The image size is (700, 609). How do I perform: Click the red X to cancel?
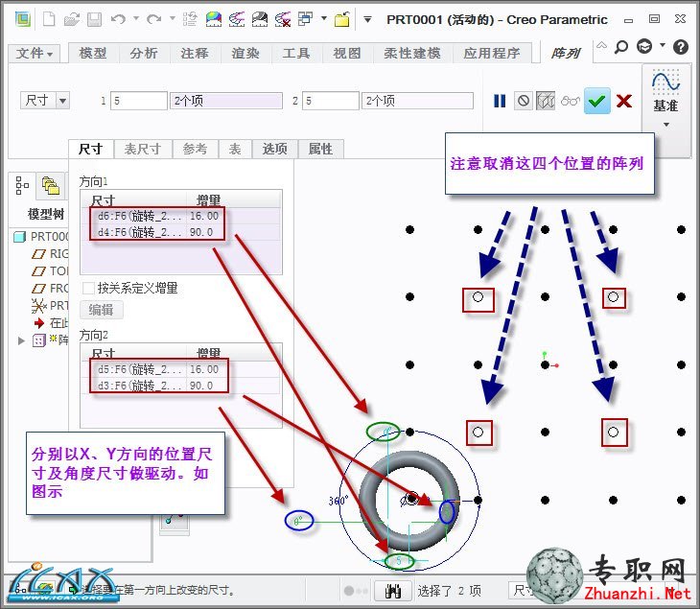624,101
